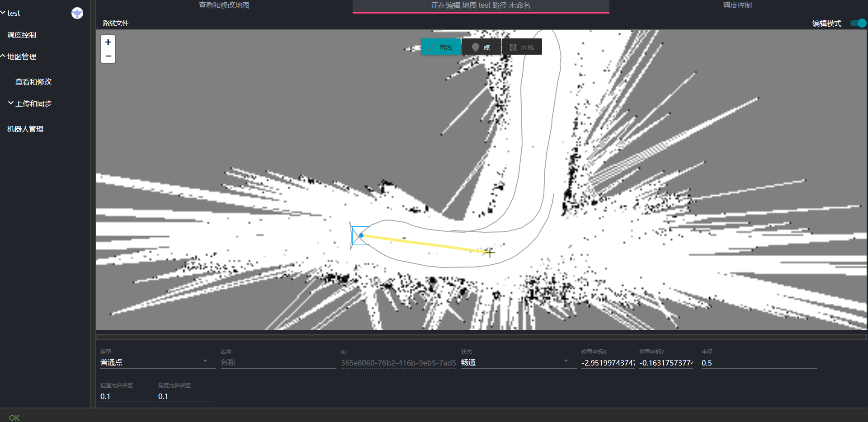Click the blue waypoint node on the map
This screenshot has width=868, height=422.
click(361, 235)
